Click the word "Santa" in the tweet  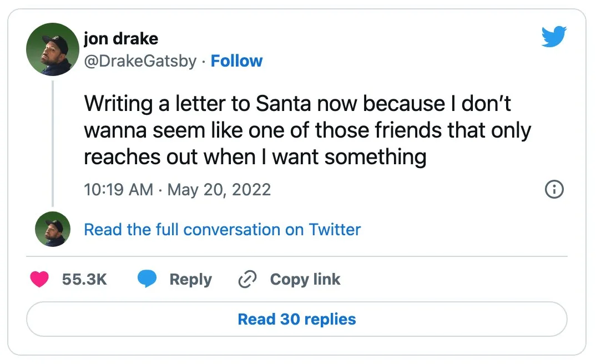click(281, 104)
